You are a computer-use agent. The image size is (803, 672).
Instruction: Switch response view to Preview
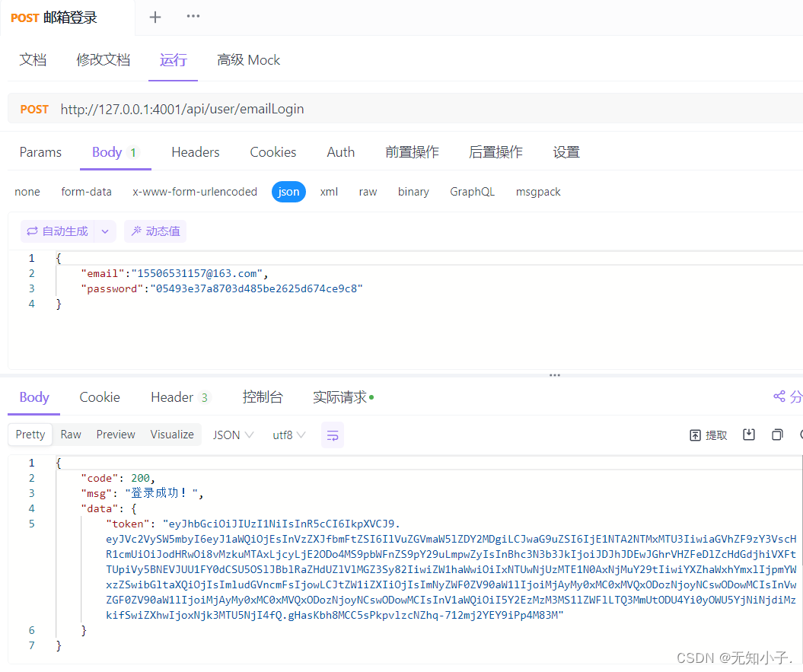pos(116,435)
